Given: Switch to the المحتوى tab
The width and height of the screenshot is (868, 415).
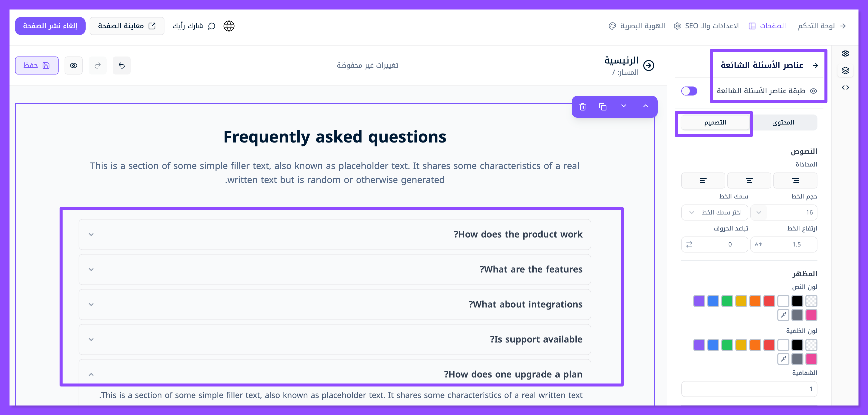Looking at the screenshot, I should [783, 122].
